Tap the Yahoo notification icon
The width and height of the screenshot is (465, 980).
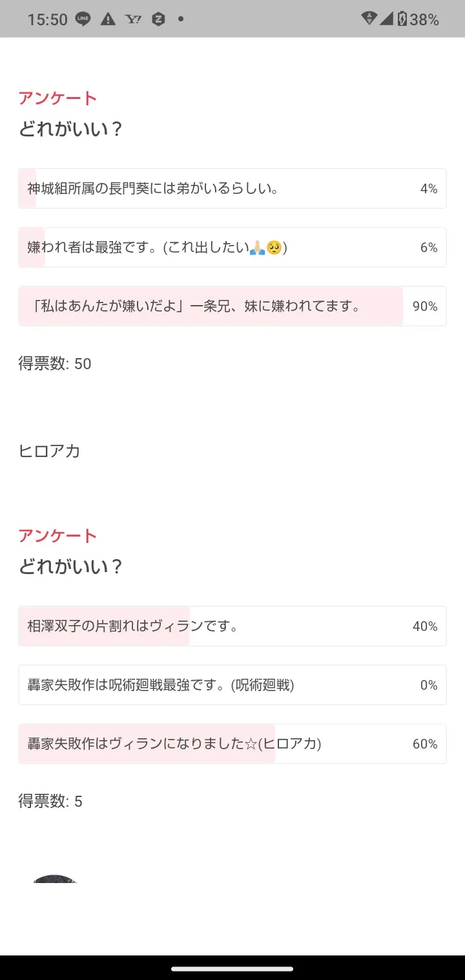click(134, 19)
